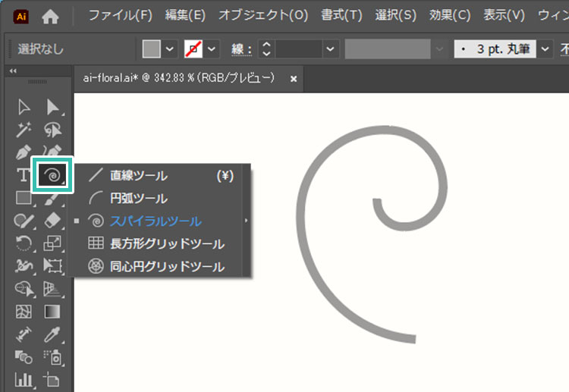
Task: Select 同心円グリッドツール from the flyout
Action: (x=167, y=267)
